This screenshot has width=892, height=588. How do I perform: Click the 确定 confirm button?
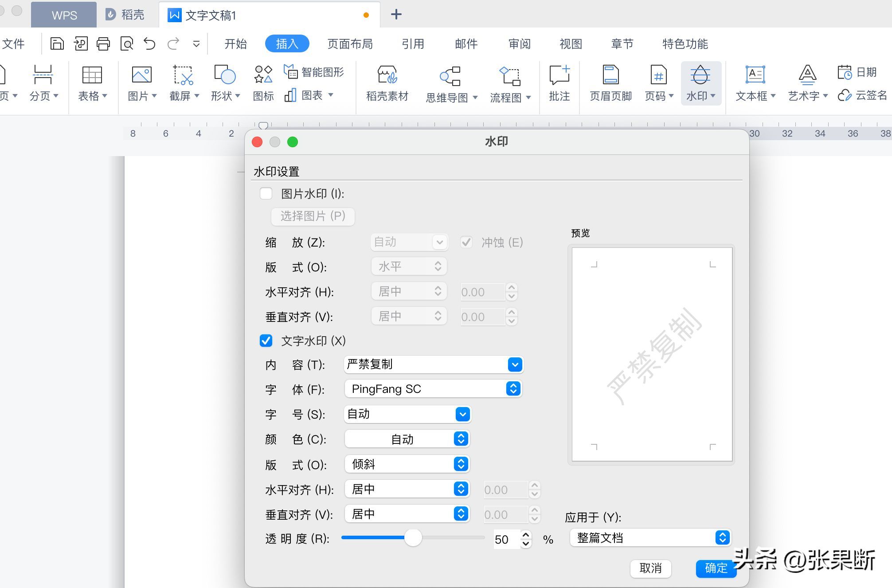[x=716, y=568]
